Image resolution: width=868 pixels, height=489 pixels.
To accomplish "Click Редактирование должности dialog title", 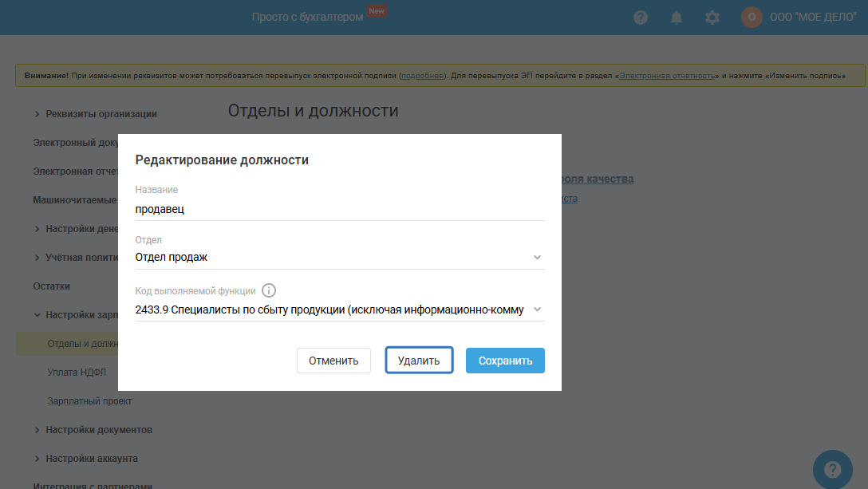I will [222, 160].
